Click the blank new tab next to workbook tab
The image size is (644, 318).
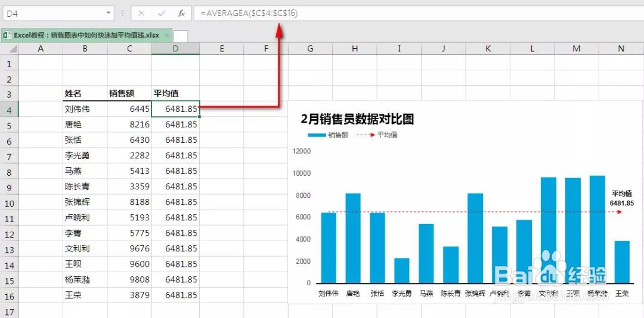181,36
